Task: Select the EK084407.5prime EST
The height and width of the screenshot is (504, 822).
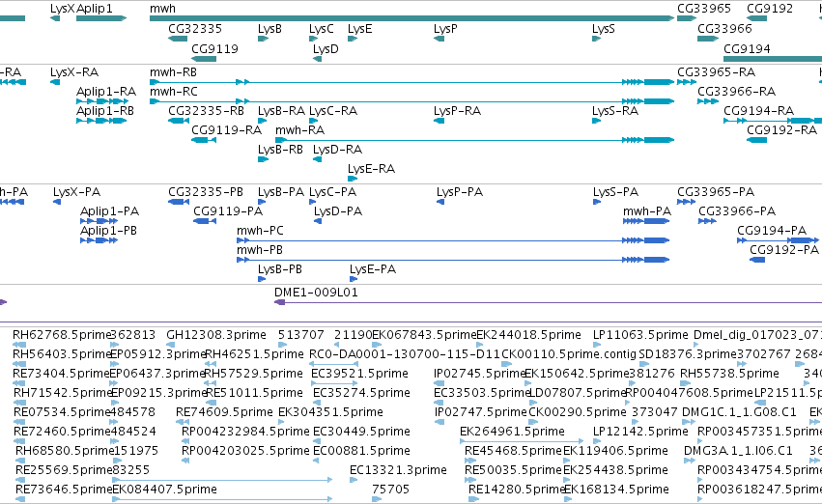Action: point(222,499)
